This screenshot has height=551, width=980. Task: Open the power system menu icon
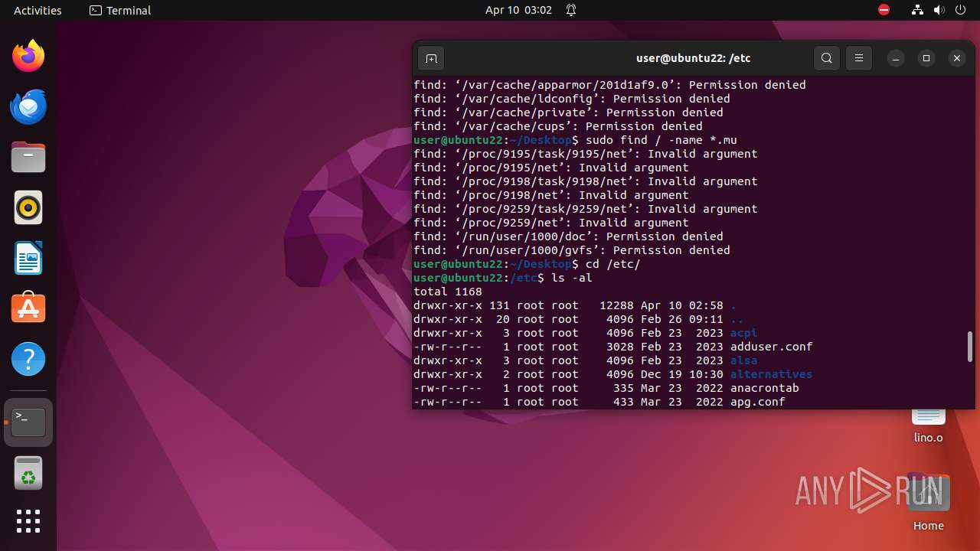[x=960, y=10]
